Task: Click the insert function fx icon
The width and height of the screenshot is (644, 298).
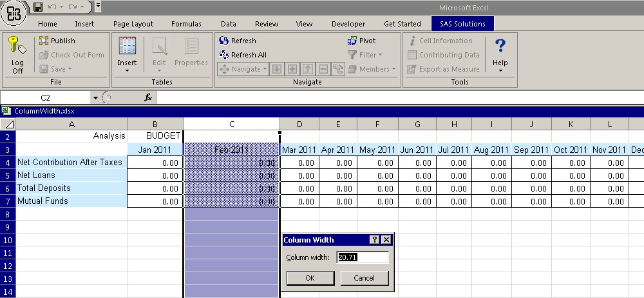Action: [147, 97]
